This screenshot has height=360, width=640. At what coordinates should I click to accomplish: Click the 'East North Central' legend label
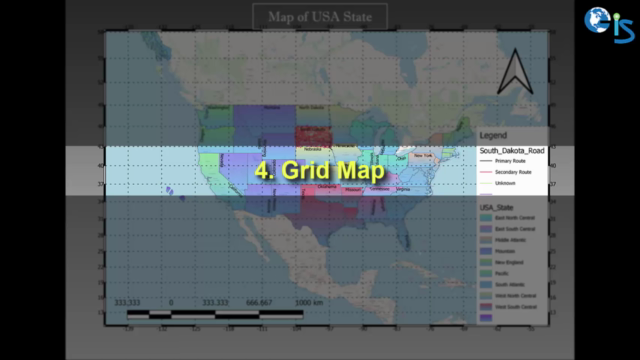(515, 218)
